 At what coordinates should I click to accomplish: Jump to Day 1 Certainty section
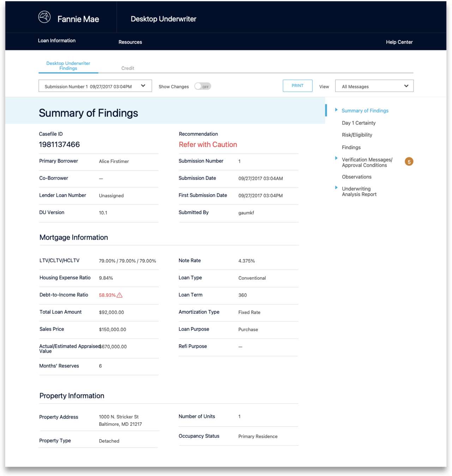coord(358,123)
